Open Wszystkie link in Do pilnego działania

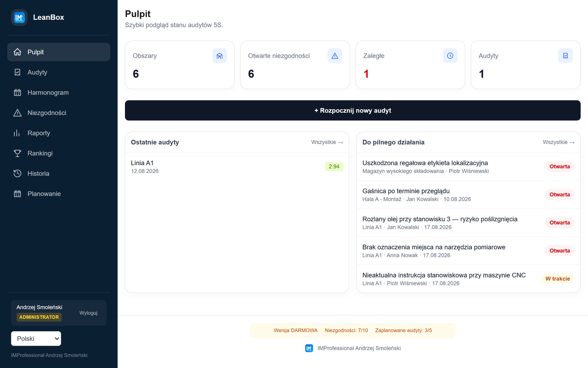pos(559,142)
